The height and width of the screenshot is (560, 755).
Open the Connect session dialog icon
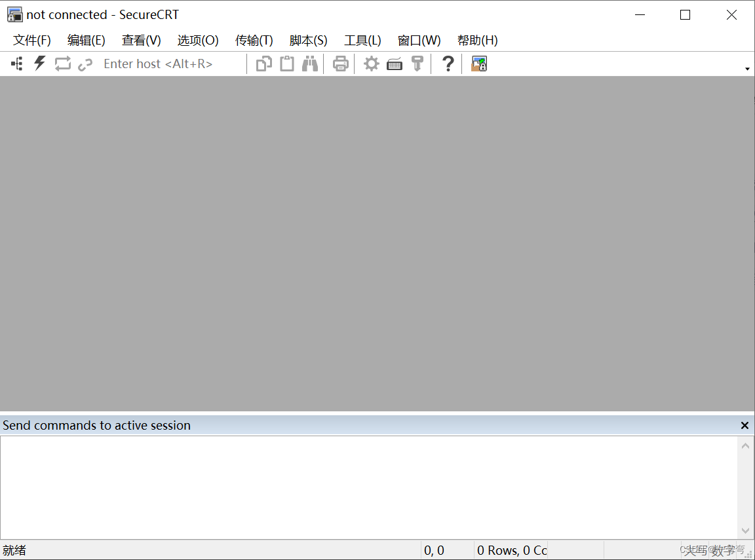pos(16,64)
